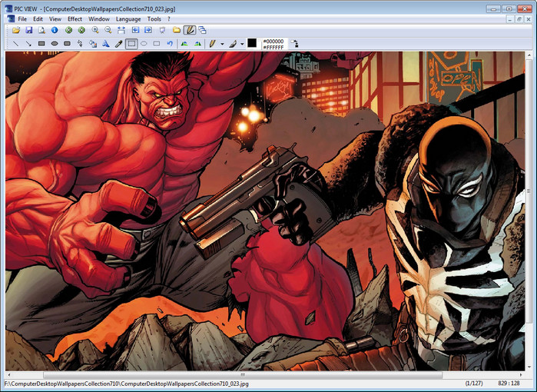The height and width of the screenshot is (392, 537).
Task: Click the horizontal scrollbar left arrow
Action: [x=9, y=375]
